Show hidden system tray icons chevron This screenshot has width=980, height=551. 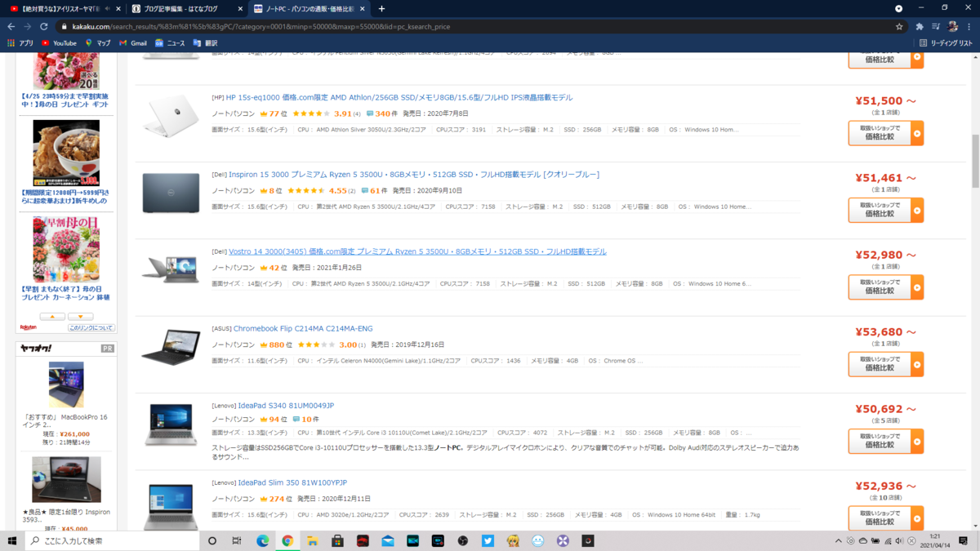coord(838,540)
